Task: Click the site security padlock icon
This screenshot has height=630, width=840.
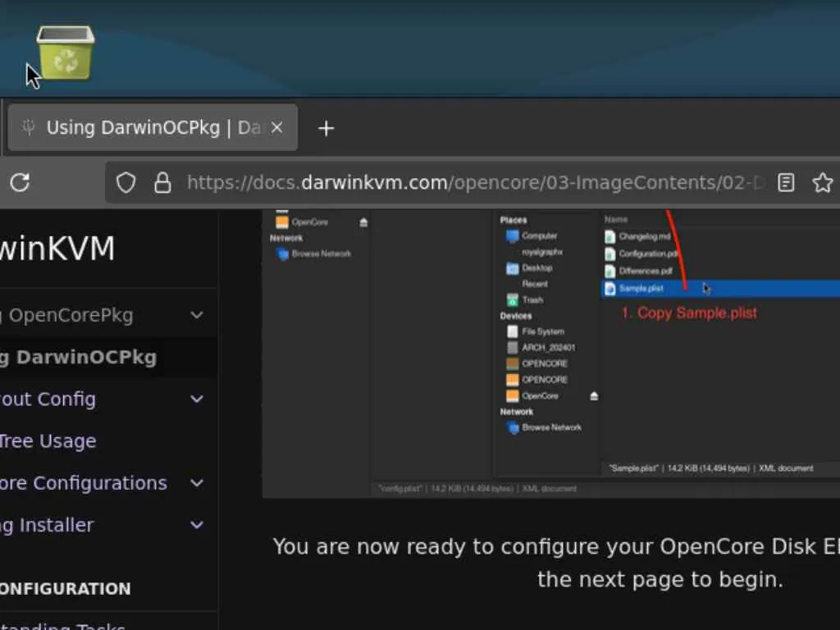Action: [162, 183]
